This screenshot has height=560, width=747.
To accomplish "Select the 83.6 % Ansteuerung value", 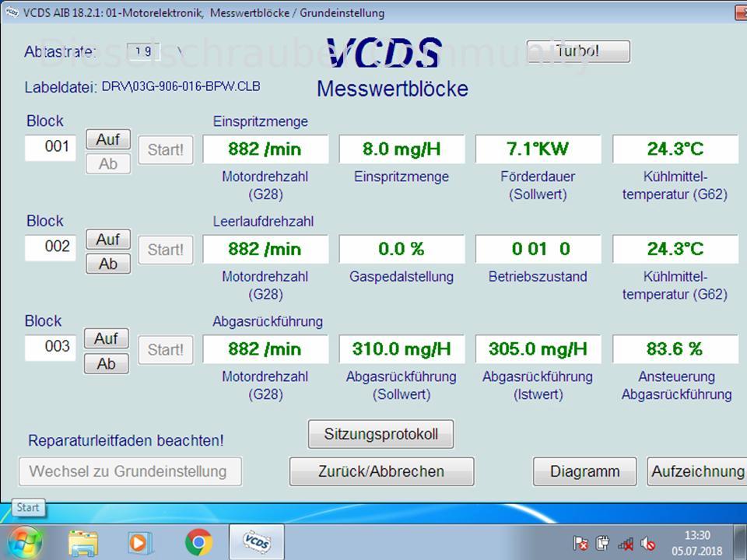I will coord(675,349).
